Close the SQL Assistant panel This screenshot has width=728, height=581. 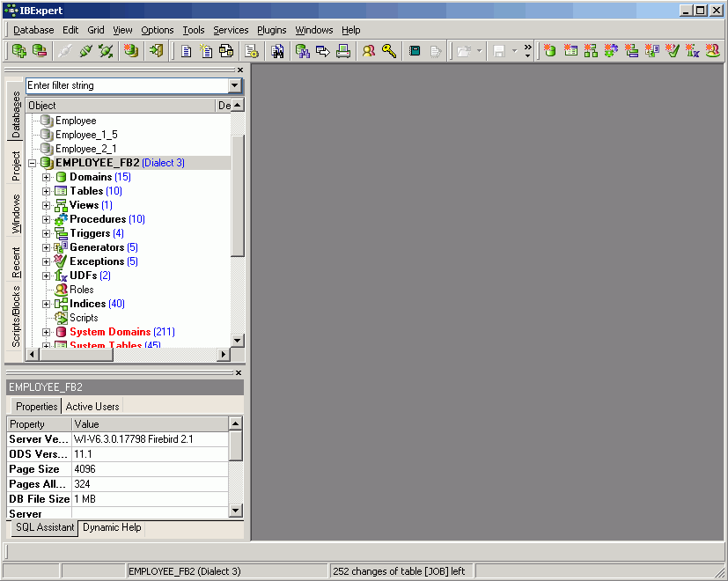click(239, 373)
